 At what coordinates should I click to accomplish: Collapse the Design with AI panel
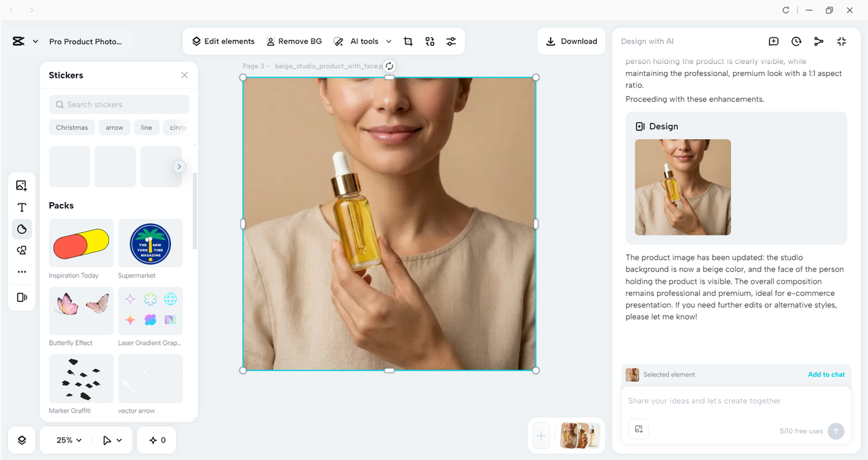pos(841,41)
